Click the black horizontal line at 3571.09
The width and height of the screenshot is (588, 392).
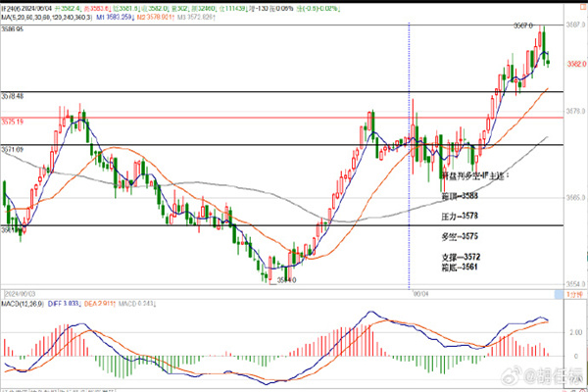click(x=196, y=145)
